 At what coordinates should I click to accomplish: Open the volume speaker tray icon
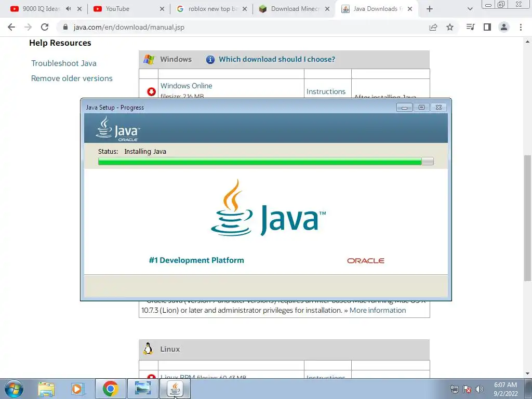(480, 389)
